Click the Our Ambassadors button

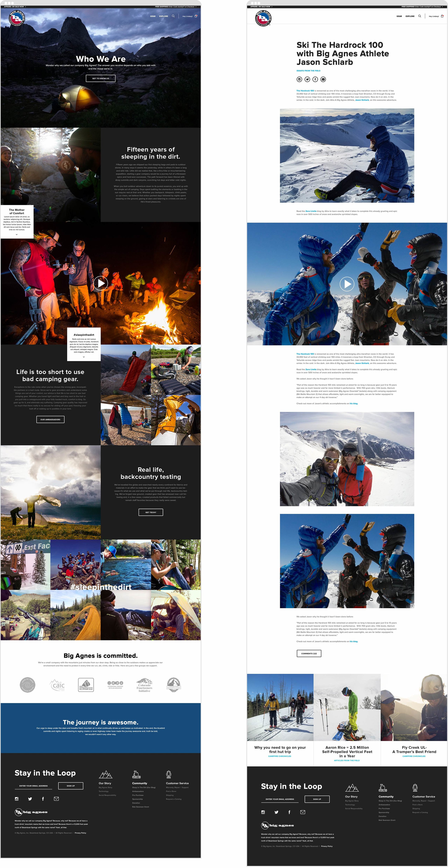[x=50, y=419]
